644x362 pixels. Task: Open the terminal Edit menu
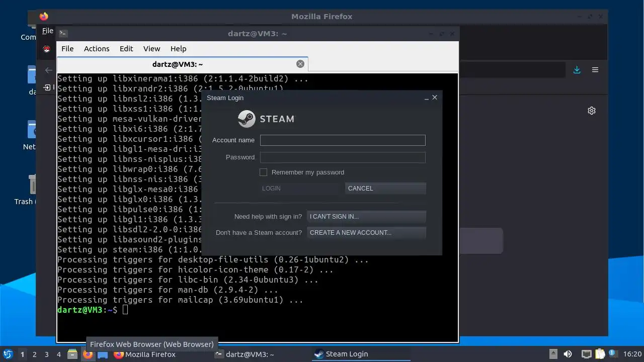pos(126,49)
